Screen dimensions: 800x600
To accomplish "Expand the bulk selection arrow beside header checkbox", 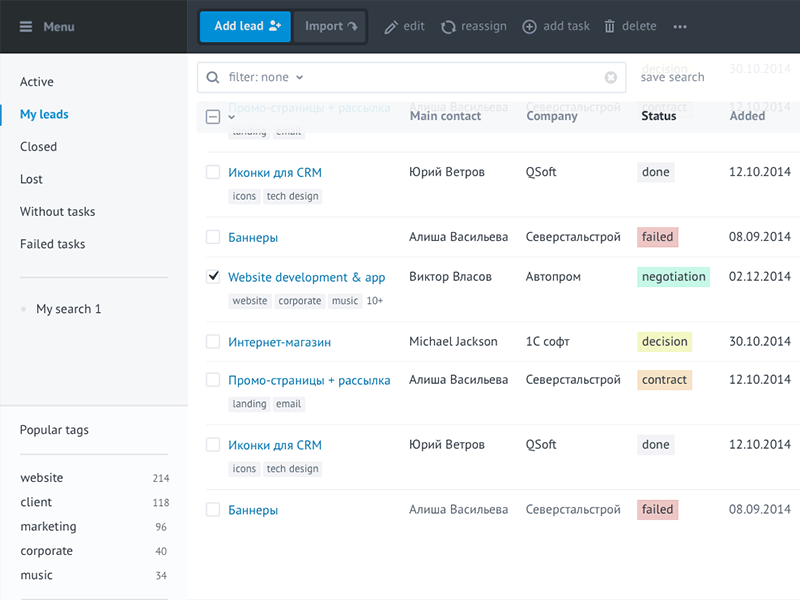I will [x=232, y=117].
